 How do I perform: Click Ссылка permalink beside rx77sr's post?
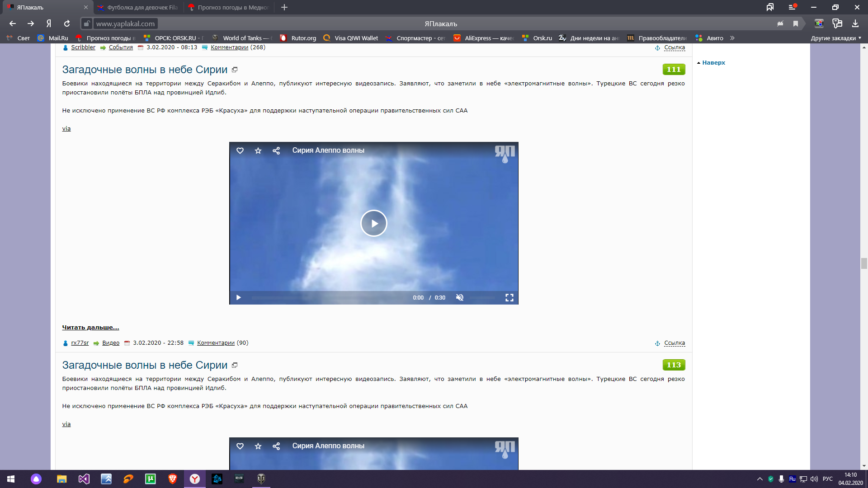675,343
